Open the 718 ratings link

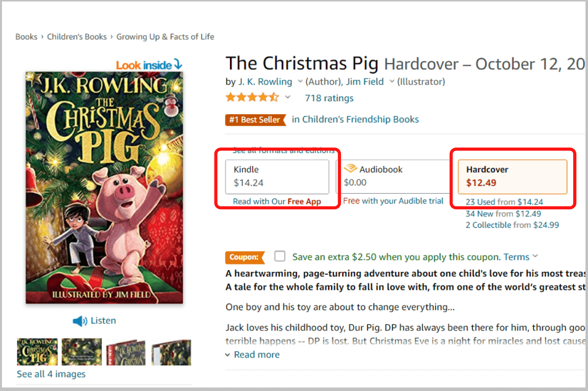point(329,98)
